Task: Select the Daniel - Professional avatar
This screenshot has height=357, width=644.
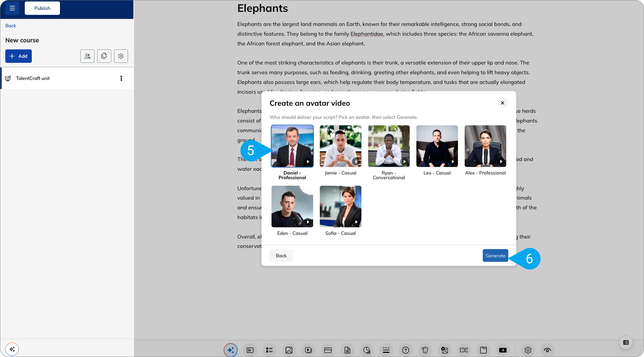Action: click(x=292, y=146)
